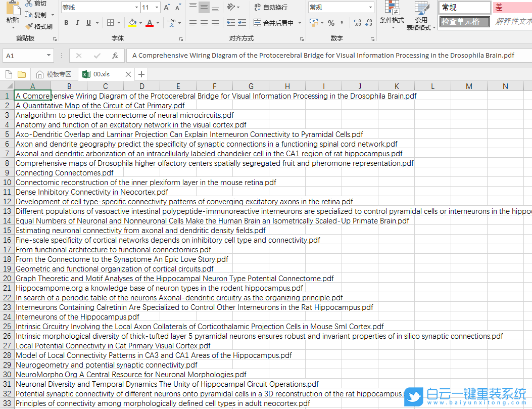Apply the yellow fill color bucket
The image size is (532, 409).
pyautogui.click(x=132, y=23)
